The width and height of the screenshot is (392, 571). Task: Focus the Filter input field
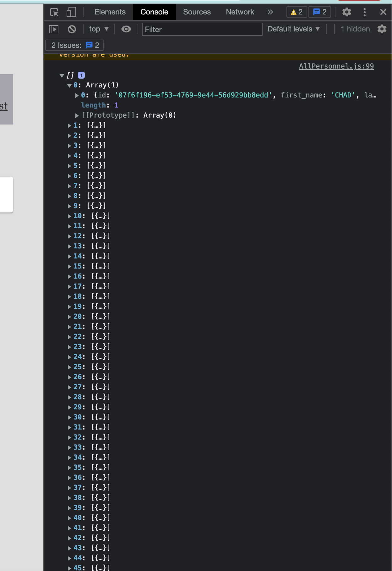pos(202,29)
